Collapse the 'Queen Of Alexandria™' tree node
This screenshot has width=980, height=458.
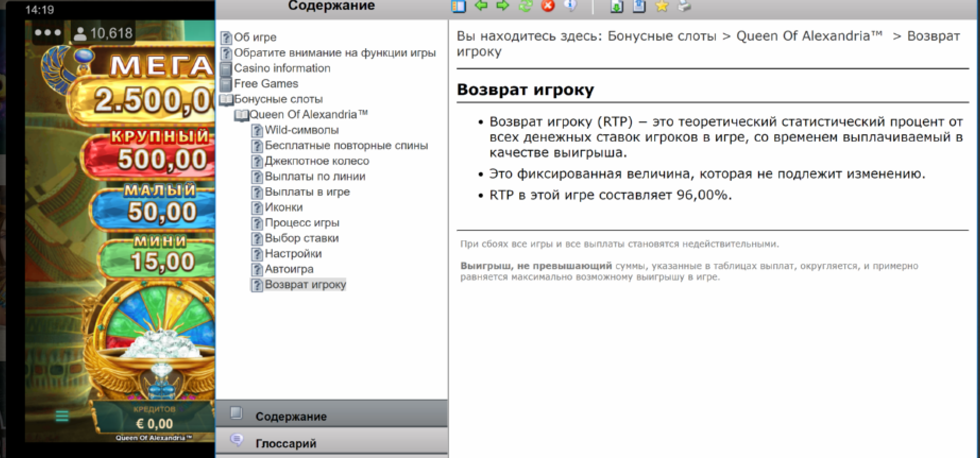308,114
